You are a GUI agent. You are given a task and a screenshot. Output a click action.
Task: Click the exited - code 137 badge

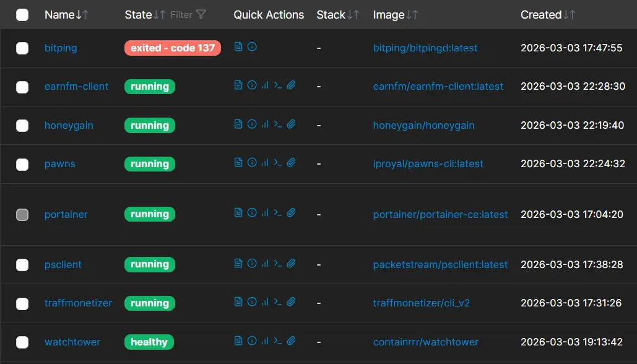pyautogui.click(x=173, y=48)
